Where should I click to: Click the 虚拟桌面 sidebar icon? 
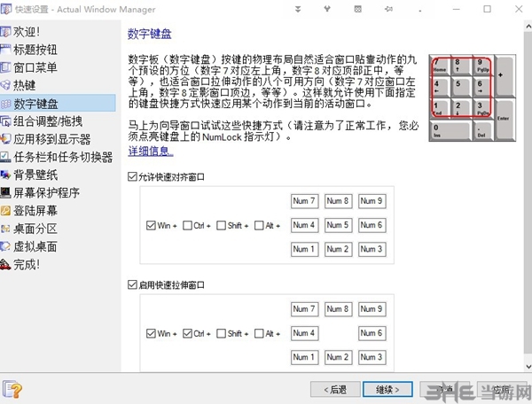pos(5,246)
